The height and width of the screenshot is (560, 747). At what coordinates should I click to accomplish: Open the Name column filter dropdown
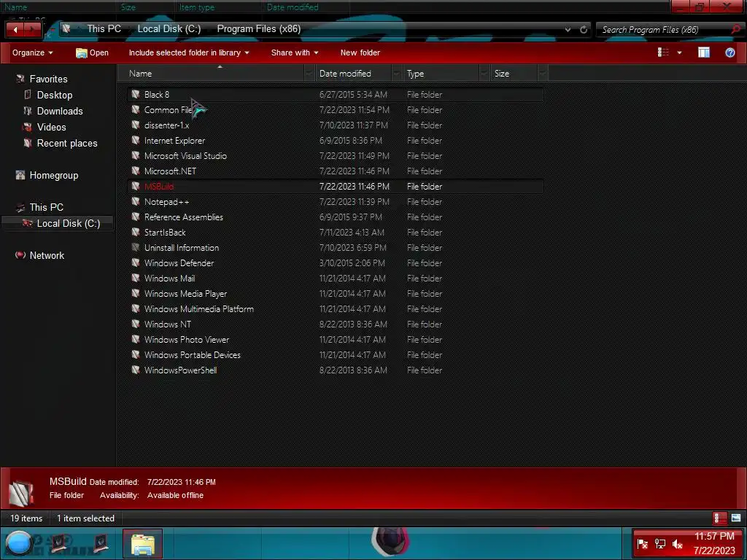point(309,74)
